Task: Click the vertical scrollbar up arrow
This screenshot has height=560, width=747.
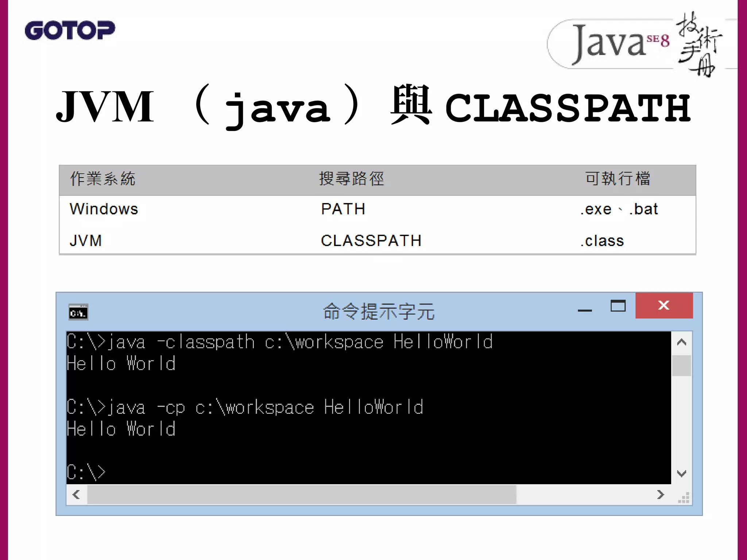Action: tap(681, 342)
